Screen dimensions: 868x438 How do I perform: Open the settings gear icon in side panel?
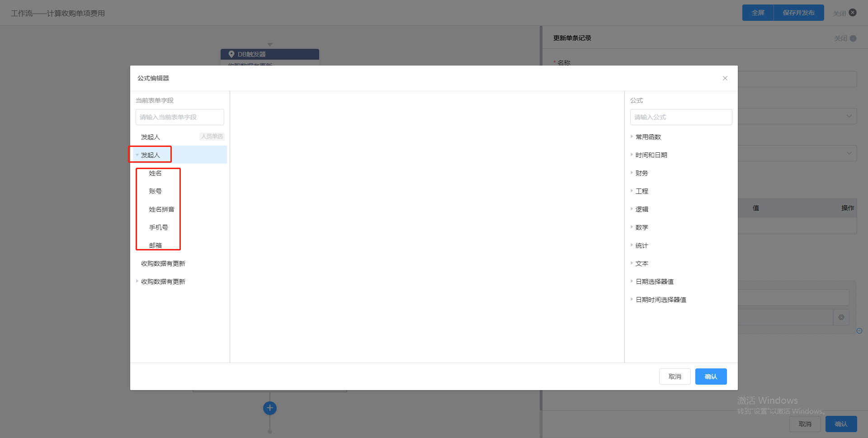tap(841, 317)
